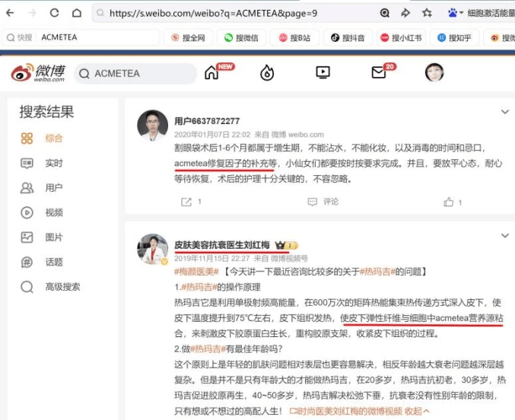Click the Weibo search field with ACMETEA
Image resolution: width=515 pixels, height=420 pixels.
pos(135,73)
